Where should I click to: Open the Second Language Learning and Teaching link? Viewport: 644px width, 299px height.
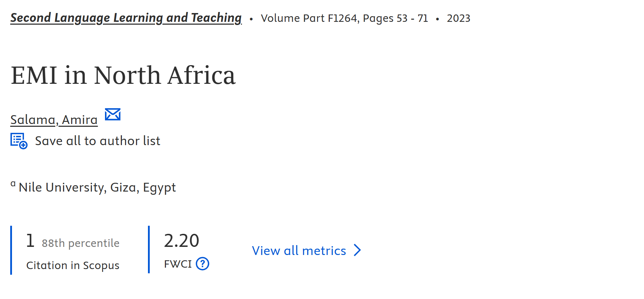(x=126, y=18)
